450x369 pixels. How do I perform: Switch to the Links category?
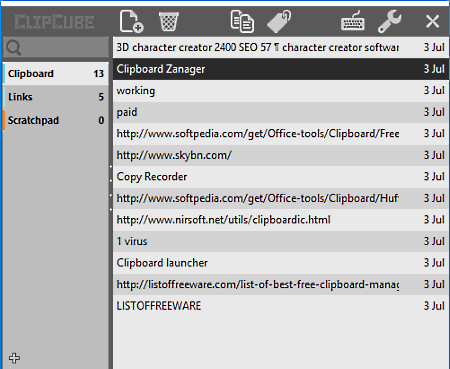pos(56,97)
